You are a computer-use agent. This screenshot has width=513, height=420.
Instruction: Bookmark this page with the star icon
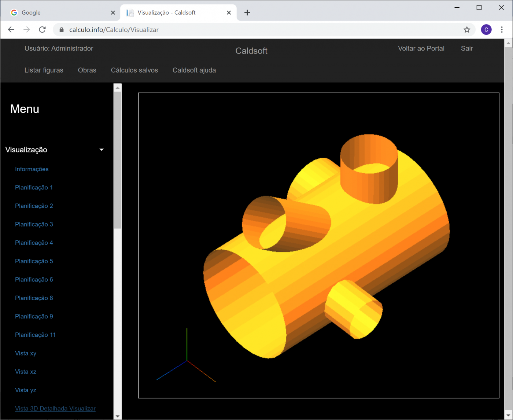[466, 30]
